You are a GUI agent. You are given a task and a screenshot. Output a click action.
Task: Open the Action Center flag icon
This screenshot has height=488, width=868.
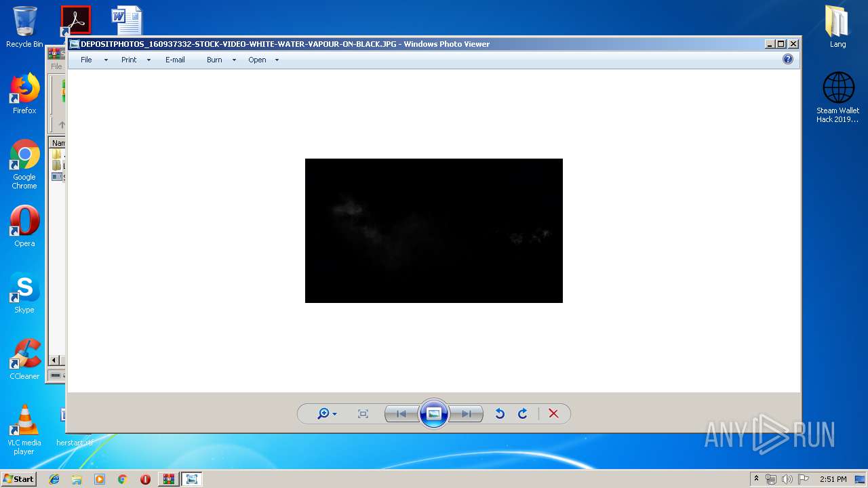click(x=804, y=479)
